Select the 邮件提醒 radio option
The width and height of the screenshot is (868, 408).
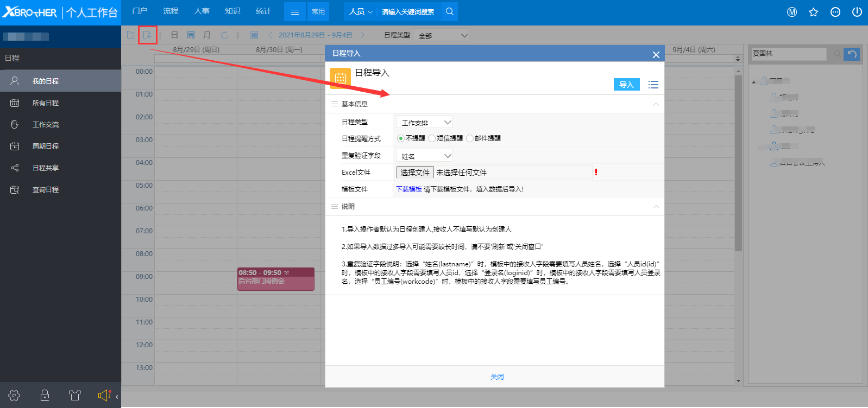pos(470,138)
